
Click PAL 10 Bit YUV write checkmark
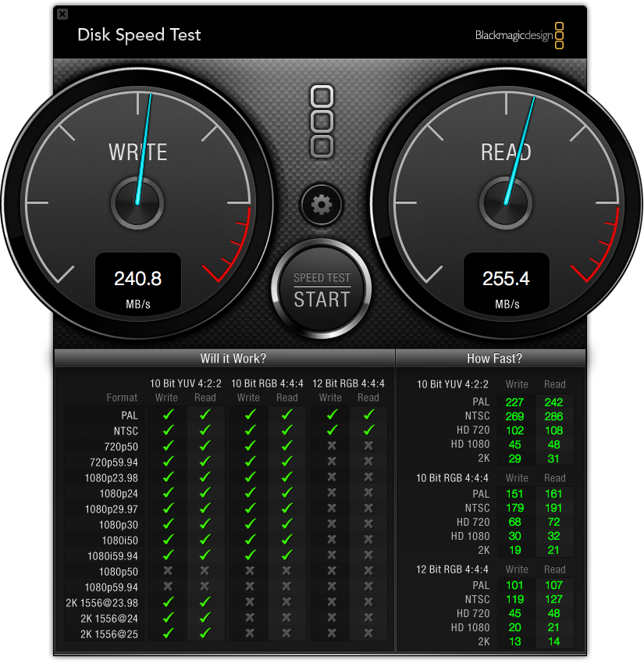(x=169, y=415)
